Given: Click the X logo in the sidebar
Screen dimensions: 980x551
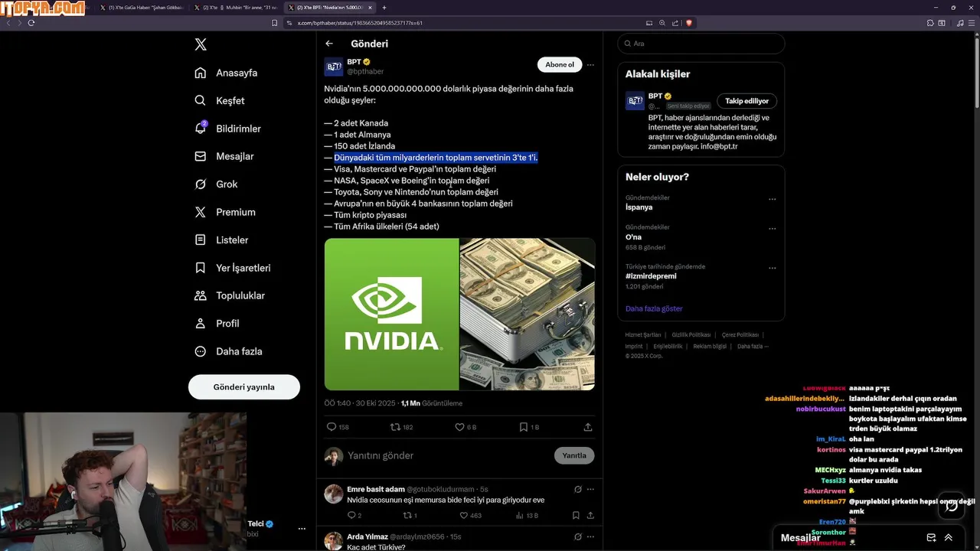Looking at the screenshot, I should (201, 44).
